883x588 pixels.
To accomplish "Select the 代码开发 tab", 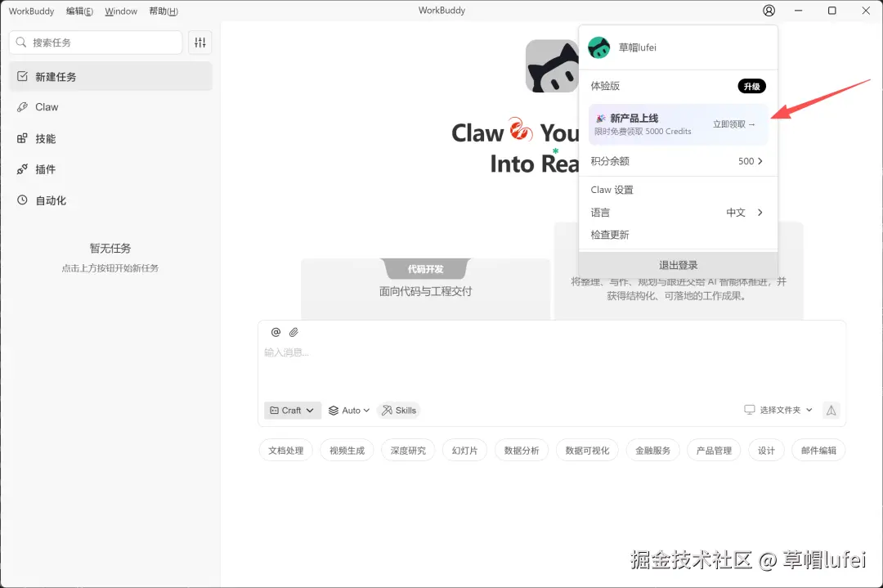I will [x=425, y=269].
